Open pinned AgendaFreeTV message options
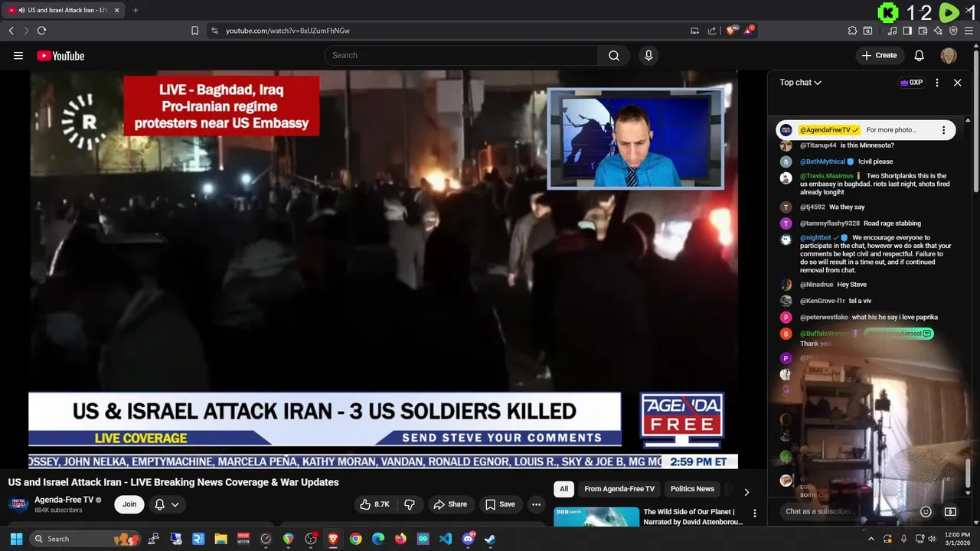 [943, 130]
